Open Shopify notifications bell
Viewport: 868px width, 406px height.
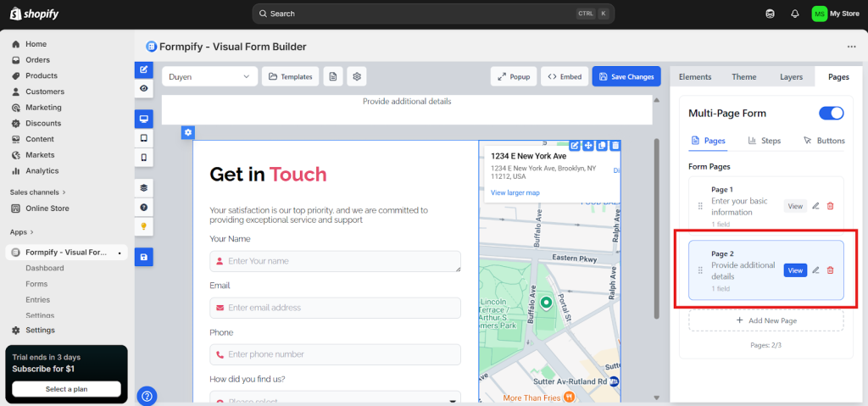tap(795, 14)
